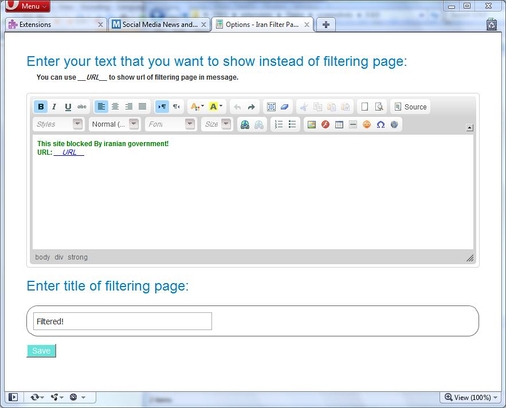Close the Social Media News tab
506x408 pixels.
pos(204,25)
